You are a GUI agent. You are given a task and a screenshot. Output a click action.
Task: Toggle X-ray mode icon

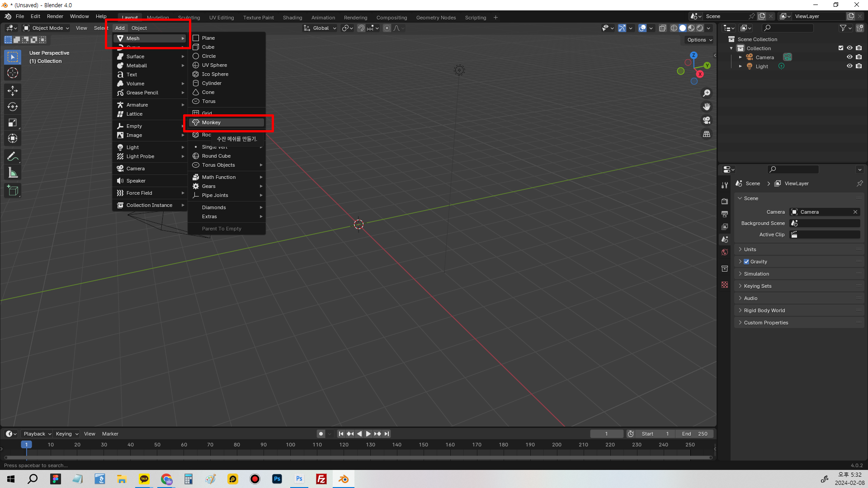pyautogui.click(x=662, y=28)
